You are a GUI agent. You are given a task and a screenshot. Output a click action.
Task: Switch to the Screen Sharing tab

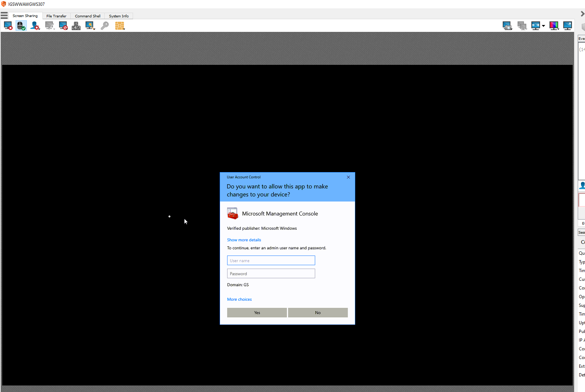click(x=25, y=16)
